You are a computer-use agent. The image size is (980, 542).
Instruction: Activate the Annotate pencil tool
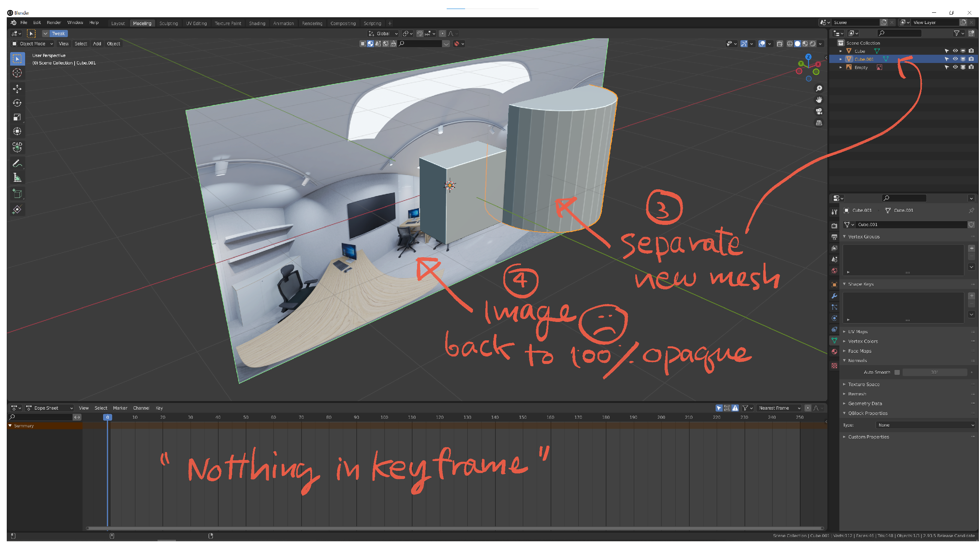tap(17, 164)
